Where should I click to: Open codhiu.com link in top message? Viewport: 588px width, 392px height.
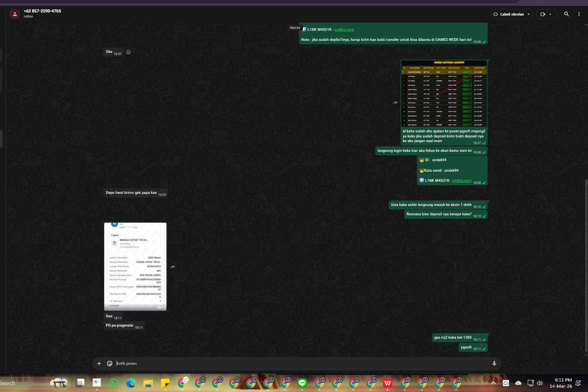pos(344,30)
